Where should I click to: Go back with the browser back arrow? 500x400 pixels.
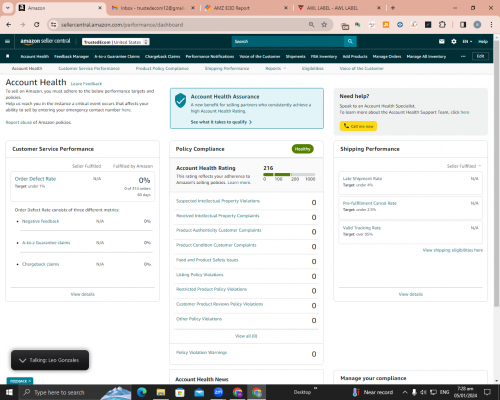pyautogui.click(x=9, y=25)
